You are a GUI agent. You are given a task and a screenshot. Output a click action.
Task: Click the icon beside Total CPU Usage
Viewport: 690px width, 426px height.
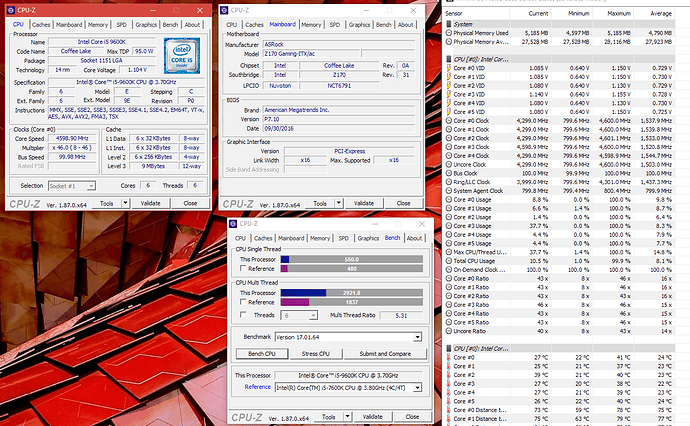[x=449, y=261]
